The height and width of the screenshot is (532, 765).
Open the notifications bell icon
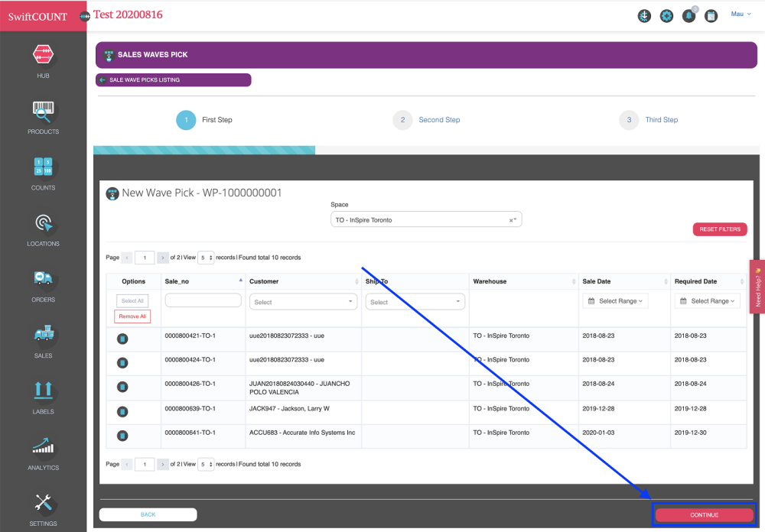pyautogui.click(x=689, y=16)
